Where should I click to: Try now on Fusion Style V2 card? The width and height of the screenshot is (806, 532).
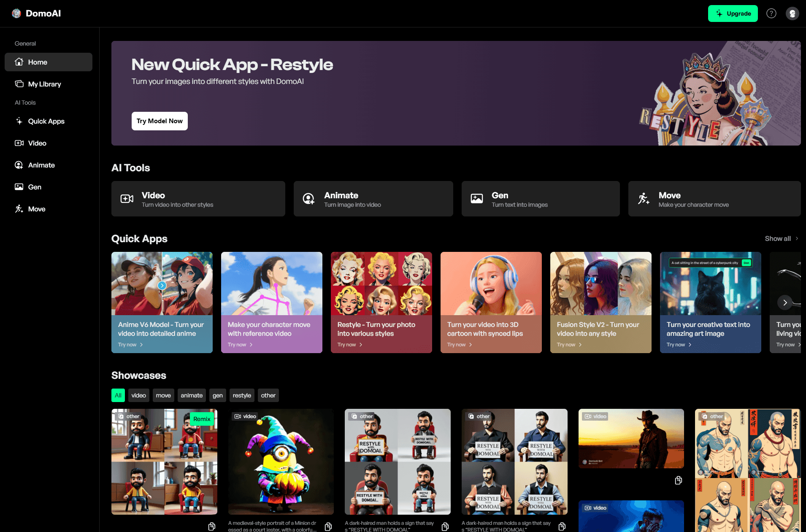click(569, 345)
